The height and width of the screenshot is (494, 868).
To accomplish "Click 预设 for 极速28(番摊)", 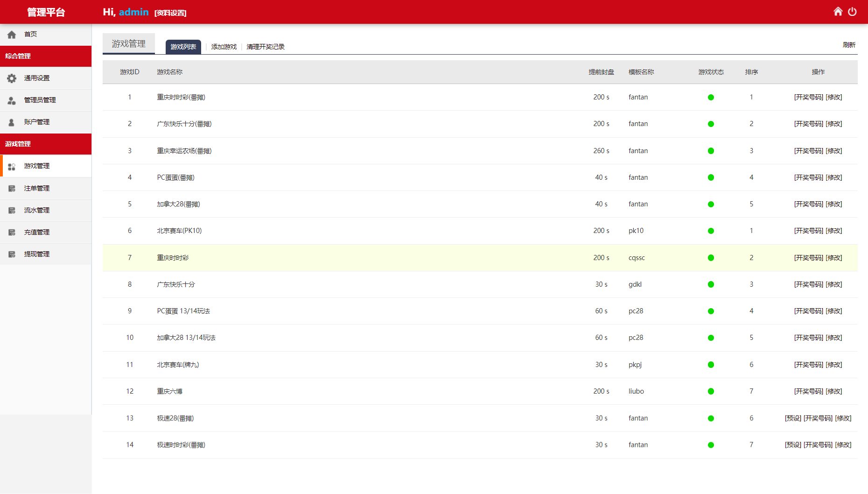I will [x=793, y=418].
